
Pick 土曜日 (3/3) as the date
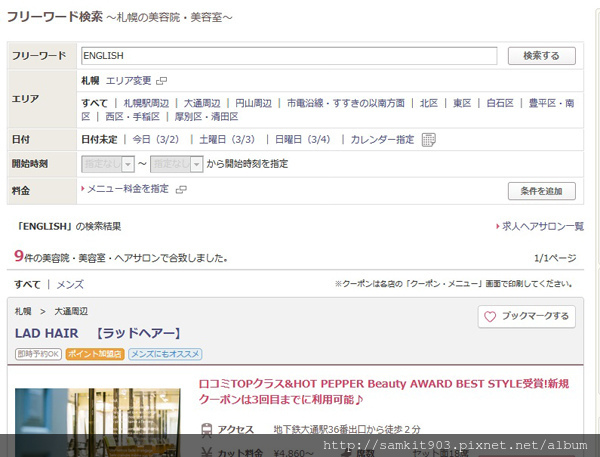pyautogui.click(x=227, y=140)
